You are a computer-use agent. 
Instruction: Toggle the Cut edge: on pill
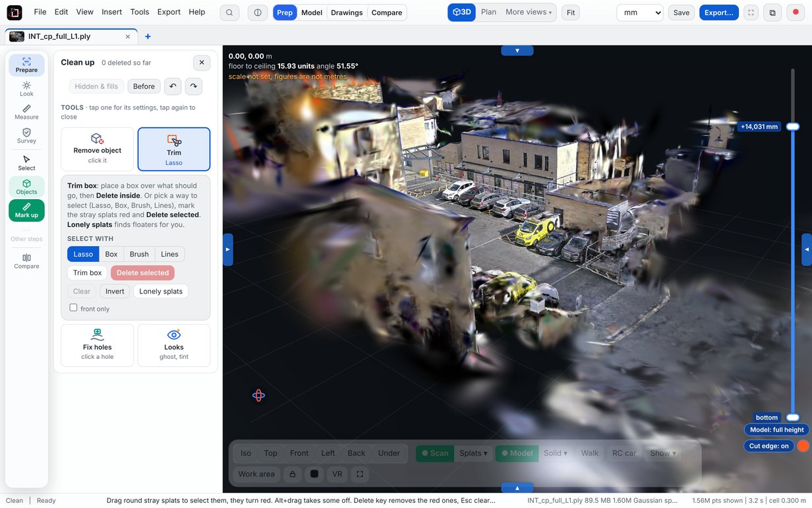click(768, 446)
